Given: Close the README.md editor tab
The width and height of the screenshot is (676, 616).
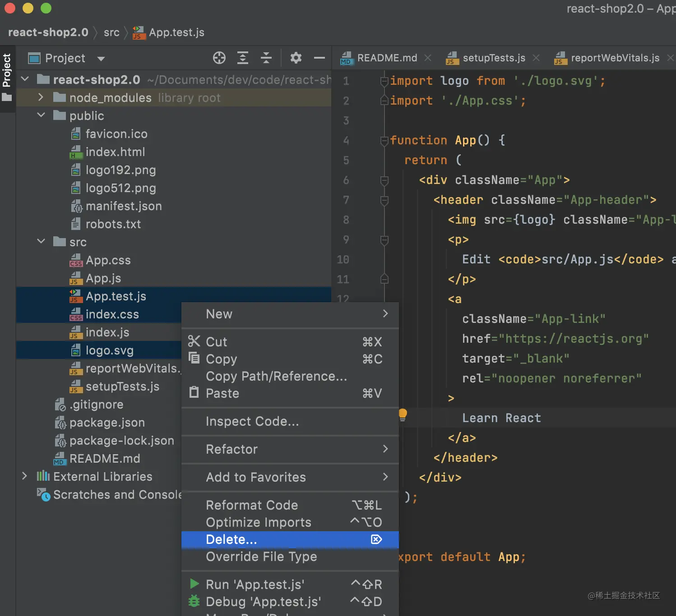Looking at the screenshot, I should [428, 58].
